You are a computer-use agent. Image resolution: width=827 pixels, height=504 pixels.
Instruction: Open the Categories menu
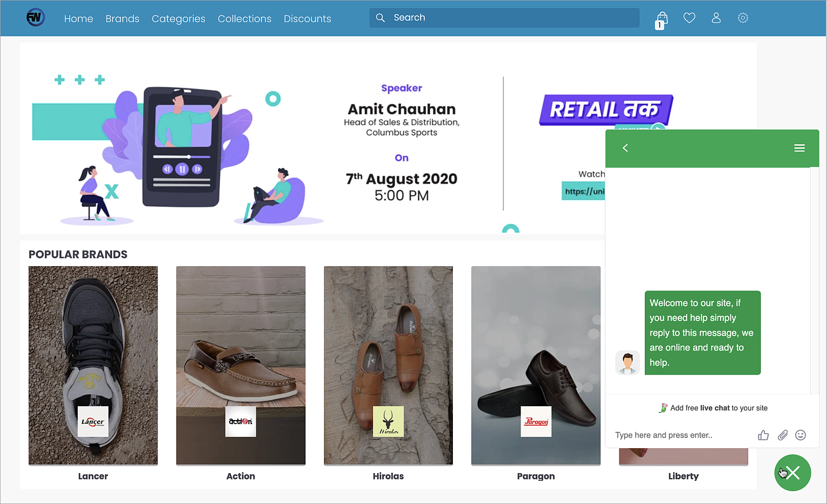179,18
